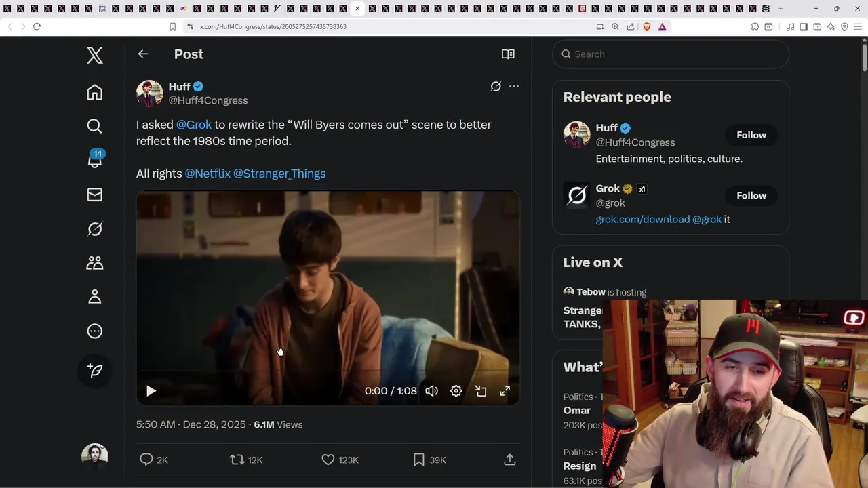Click the reply icon showing 2K
The image size is (868, 488).
coord(146,460)
